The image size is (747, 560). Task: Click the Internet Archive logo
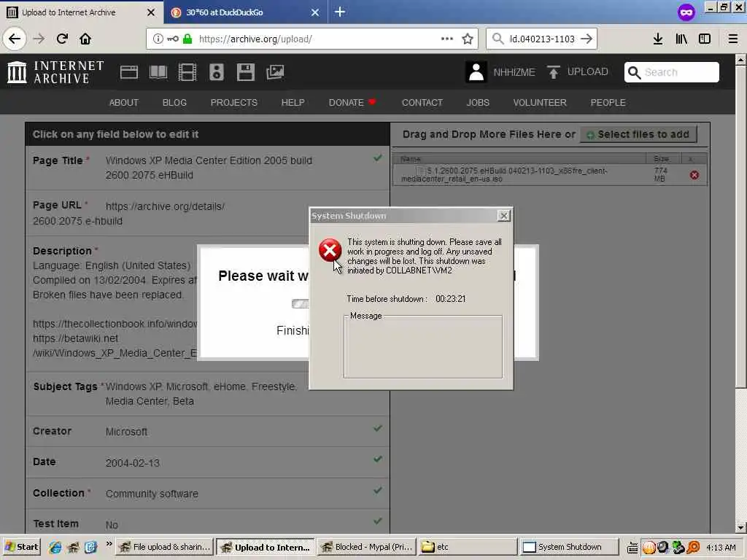[x=55, y=72]
